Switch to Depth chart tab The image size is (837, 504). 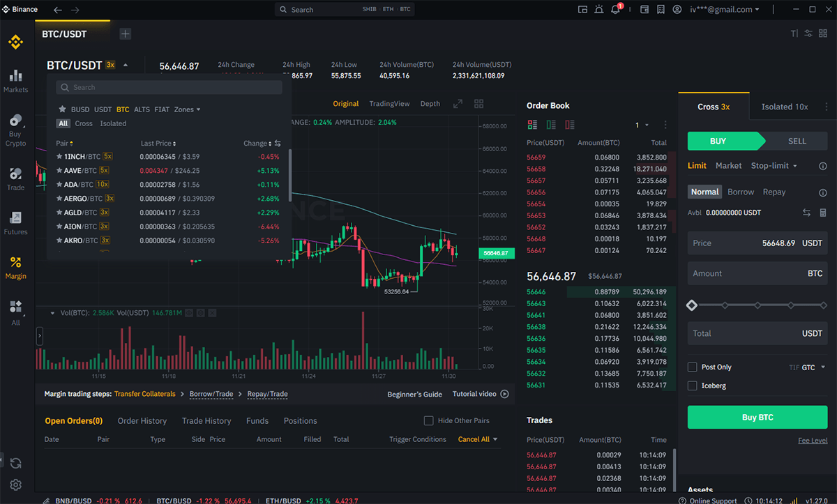point(430,104)
